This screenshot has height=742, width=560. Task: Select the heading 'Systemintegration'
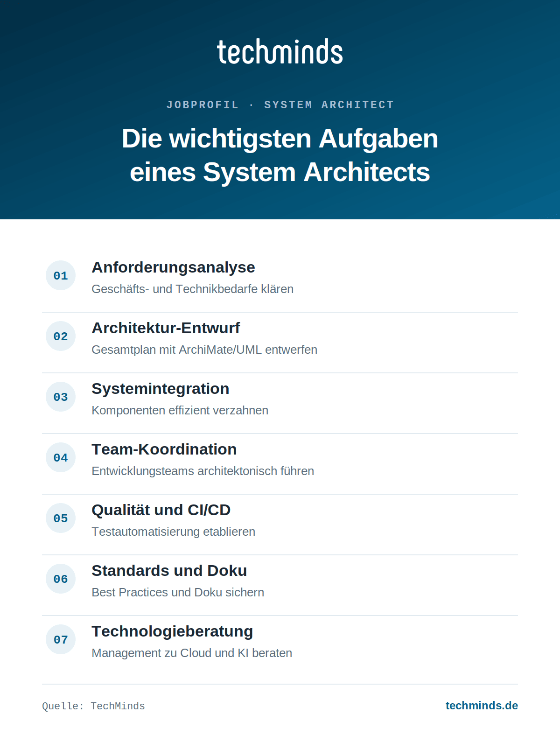[160, 389]
